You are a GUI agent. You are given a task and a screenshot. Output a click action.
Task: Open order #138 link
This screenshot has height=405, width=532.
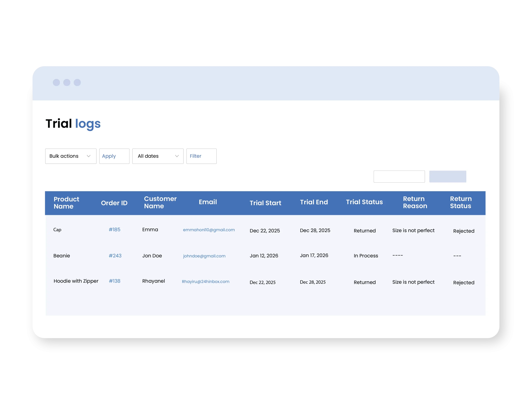(x=114, y=281)
